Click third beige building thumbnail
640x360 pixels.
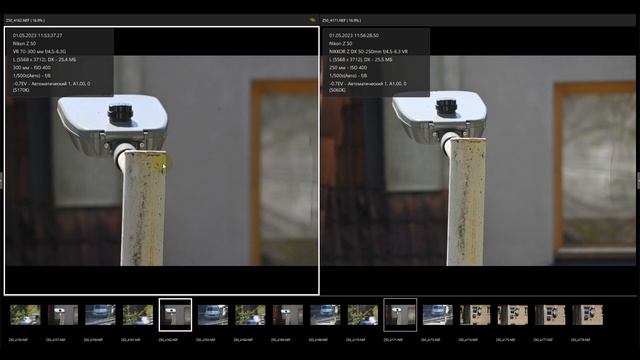(x=550, y=315)
